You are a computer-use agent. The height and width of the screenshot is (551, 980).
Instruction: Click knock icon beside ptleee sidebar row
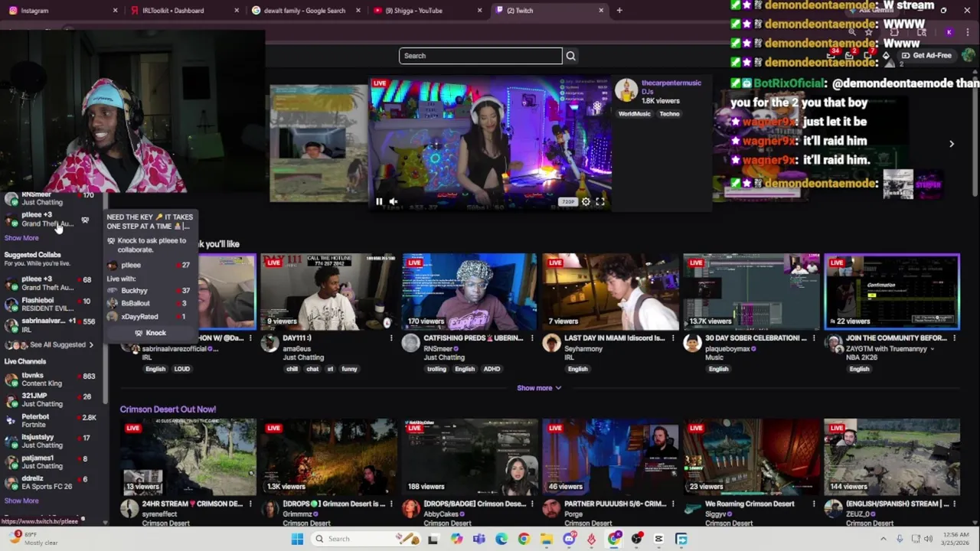[85, 220]
